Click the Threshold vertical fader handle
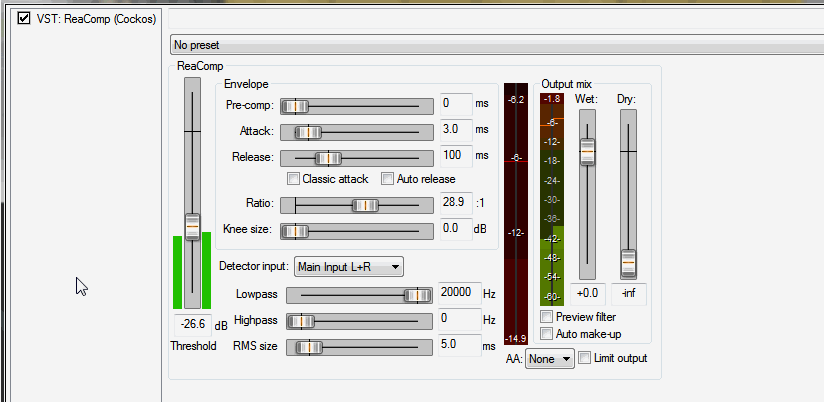The image size is (824, 402). tap(193, 227)
